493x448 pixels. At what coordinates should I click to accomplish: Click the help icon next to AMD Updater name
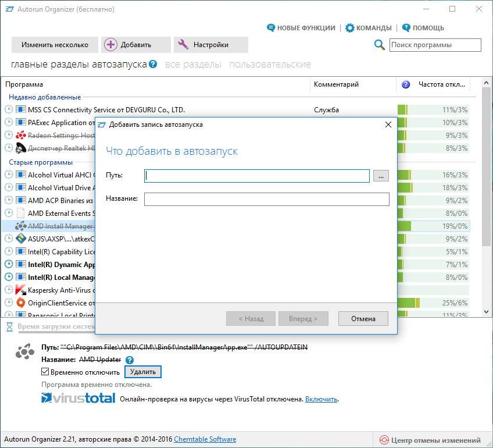point(129,360)
